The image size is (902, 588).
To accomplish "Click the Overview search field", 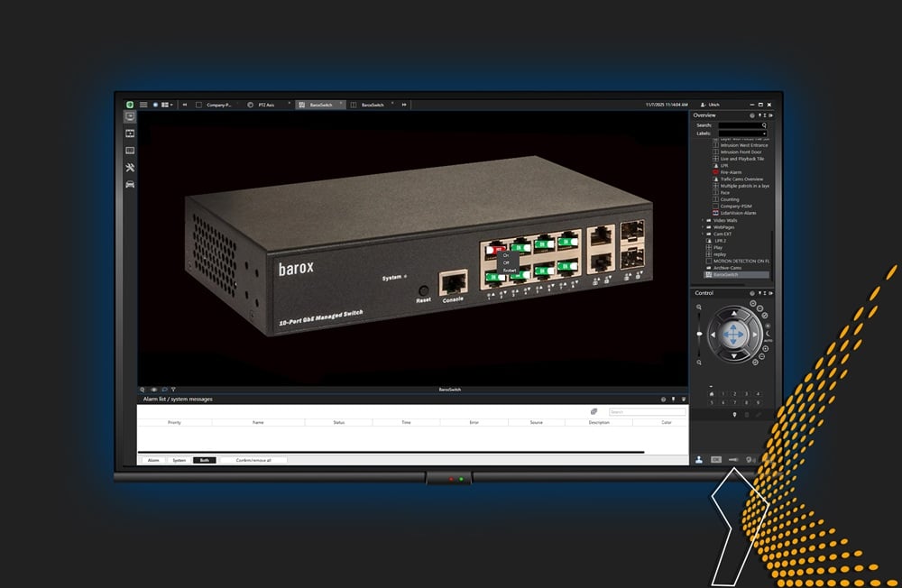I will (x=741, y=124).
